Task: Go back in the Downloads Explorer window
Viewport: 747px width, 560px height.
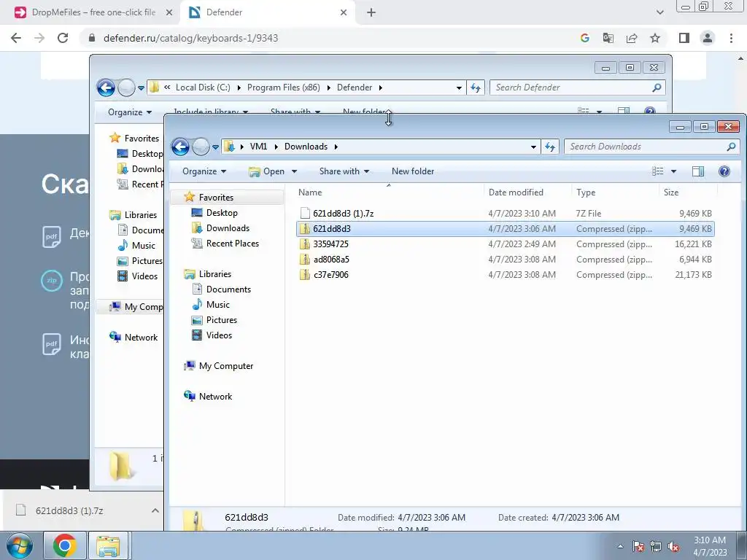Action: pos(180,147)
